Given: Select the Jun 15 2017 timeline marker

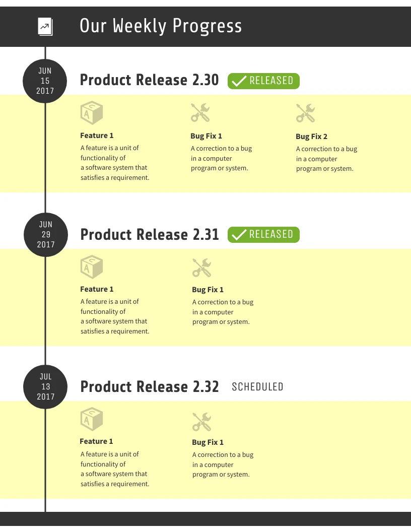Looking at the screenshot, I should pos(45,81).
